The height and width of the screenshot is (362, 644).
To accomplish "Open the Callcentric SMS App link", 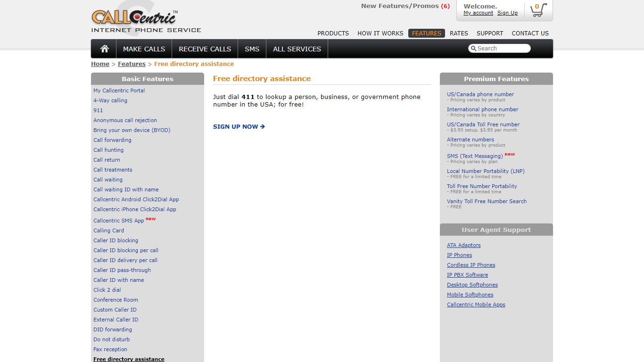I will click(119, 221).
